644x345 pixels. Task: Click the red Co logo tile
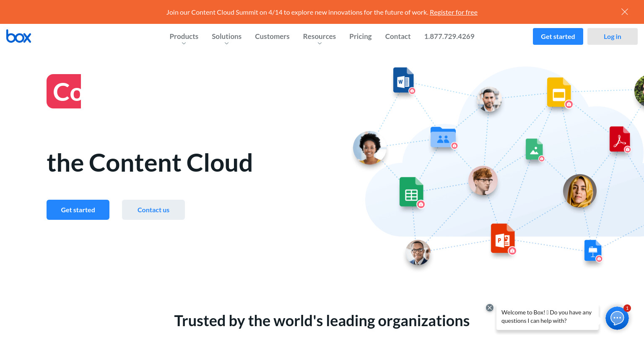pos(64,91)
